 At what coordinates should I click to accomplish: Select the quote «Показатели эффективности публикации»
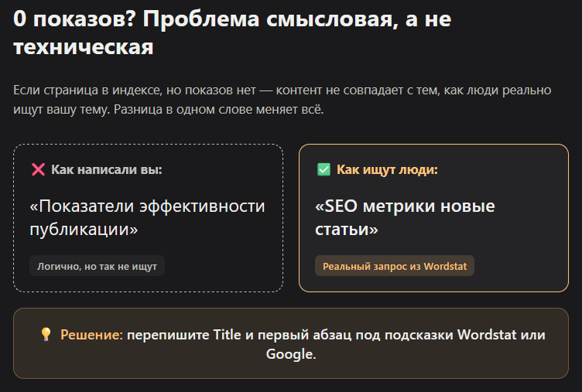pos(147,217)
